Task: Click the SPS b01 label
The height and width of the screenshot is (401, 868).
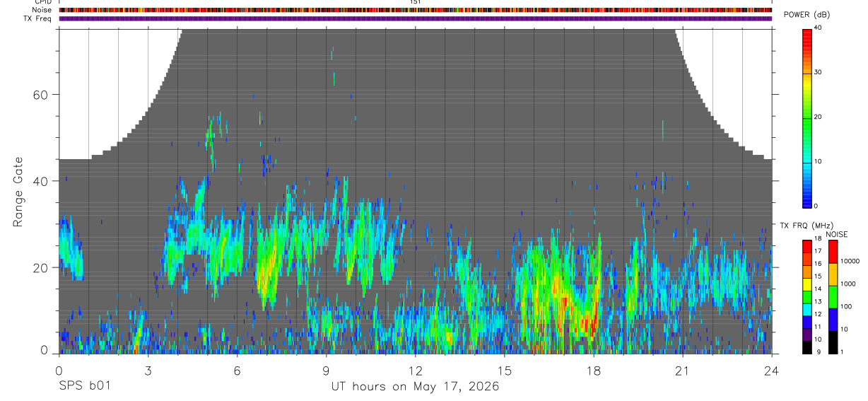Action: pyautogui.click(x=83, y=387)
